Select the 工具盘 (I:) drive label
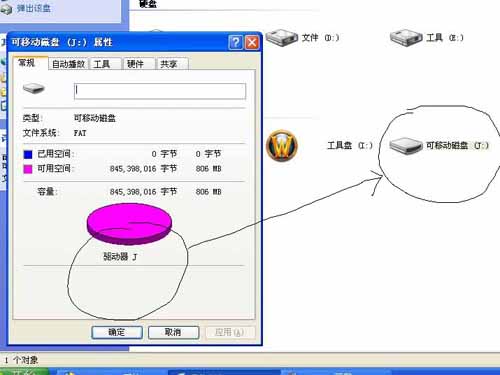The image size is (500, 375). point(350,145)
